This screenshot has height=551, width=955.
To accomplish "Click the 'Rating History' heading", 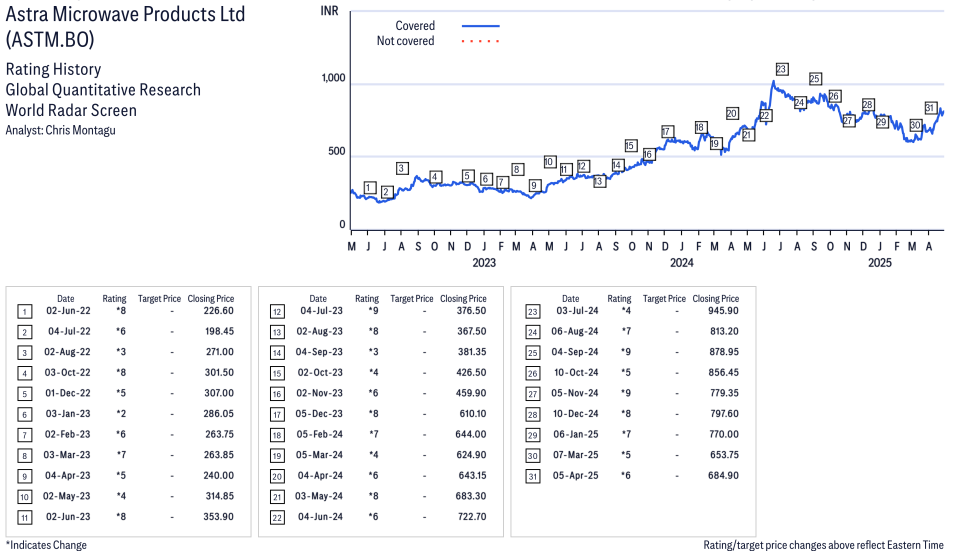I will (x=54, y=69).
